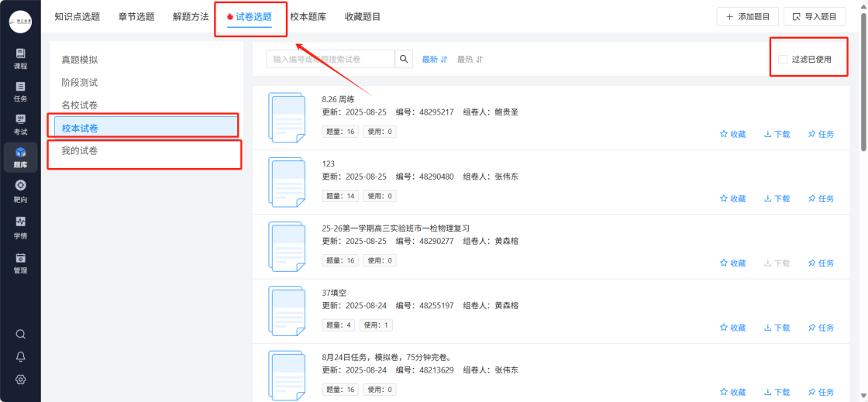The image size is (868, 402).
Task: Download the paper titled 123
Action: tap(777, 198)
